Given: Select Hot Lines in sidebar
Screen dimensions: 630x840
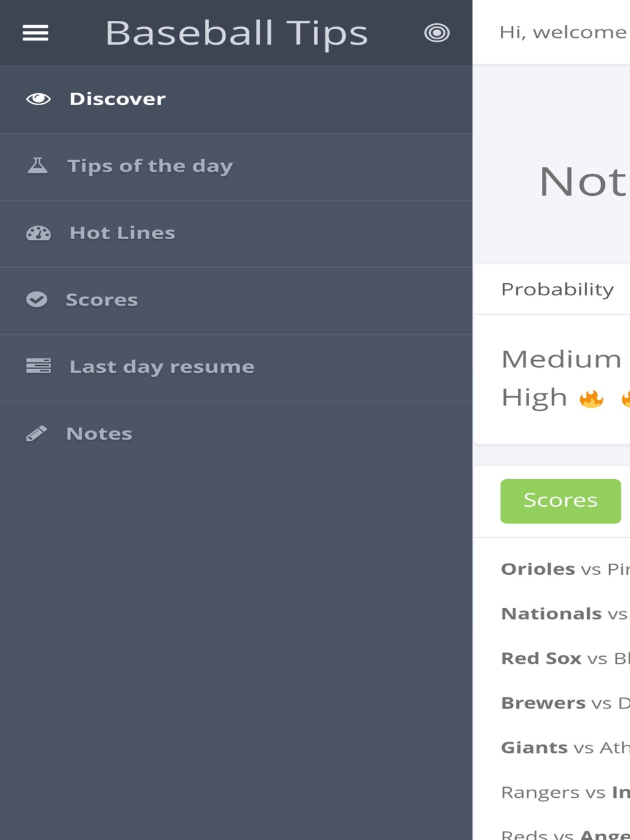Looking at the screenshot, I should coord(236,234).
